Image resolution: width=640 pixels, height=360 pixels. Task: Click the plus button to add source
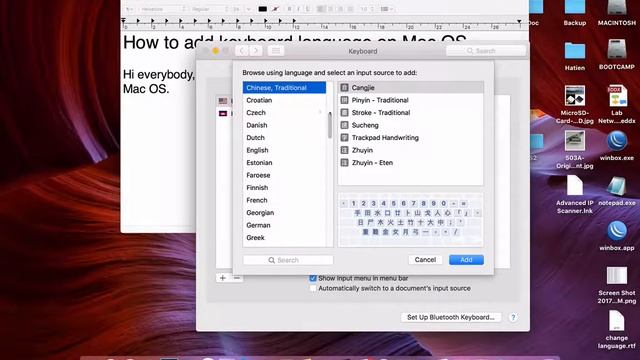[x=223, y=278]
